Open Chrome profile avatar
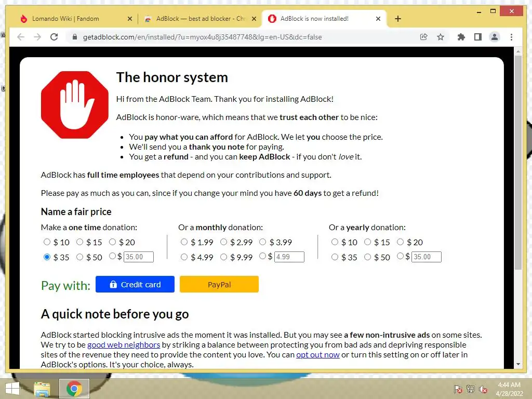The width and height of the screenshot is (532, 399). 495,37
